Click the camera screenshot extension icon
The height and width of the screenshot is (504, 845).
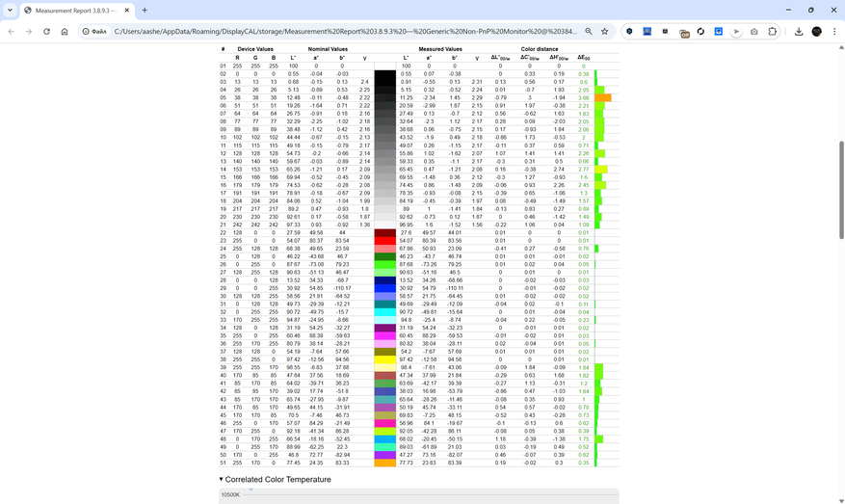click(x=754, y=31)
